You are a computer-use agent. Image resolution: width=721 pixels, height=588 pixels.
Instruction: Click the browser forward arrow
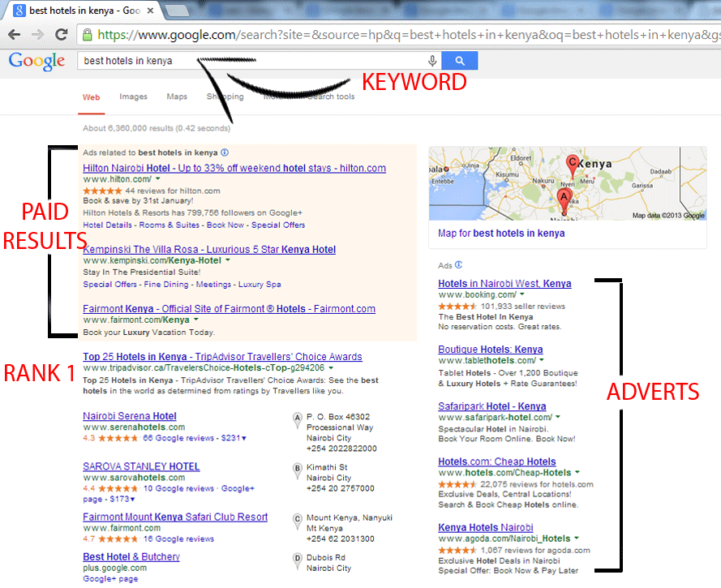37,35
